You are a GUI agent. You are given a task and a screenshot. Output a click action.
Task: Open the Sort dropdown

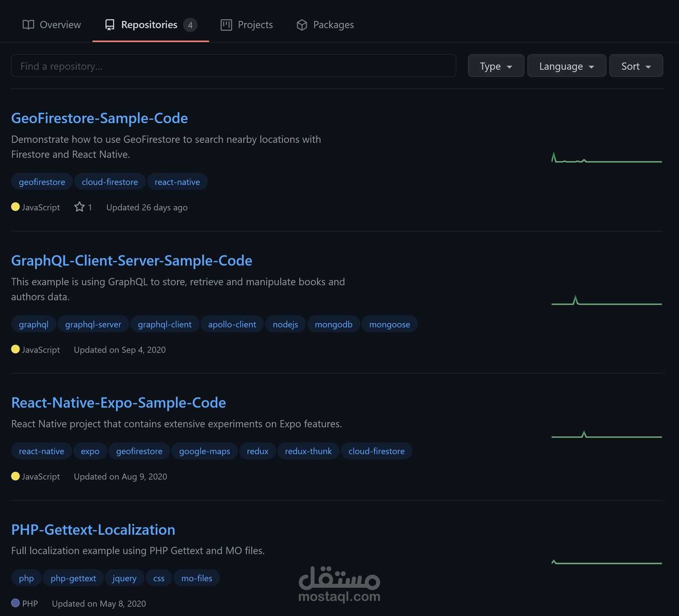pos(636,66)
